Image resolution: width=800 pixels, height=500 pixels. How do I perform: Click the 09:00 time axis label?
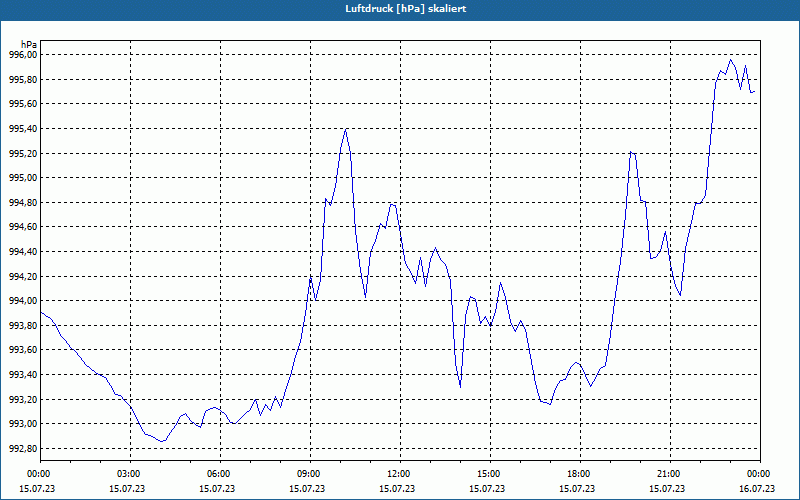[x=311, y=474]
